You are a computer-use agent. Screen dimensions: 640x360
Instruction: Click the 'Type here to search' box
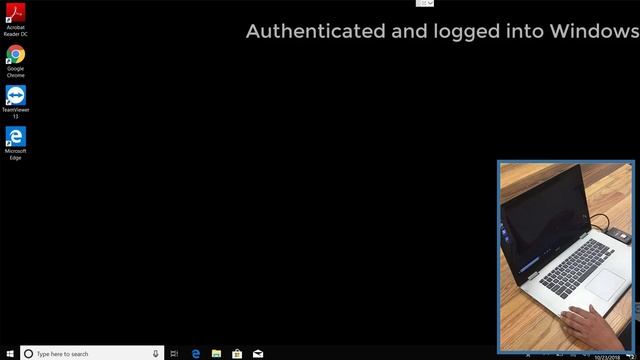[x=92, y=353]
